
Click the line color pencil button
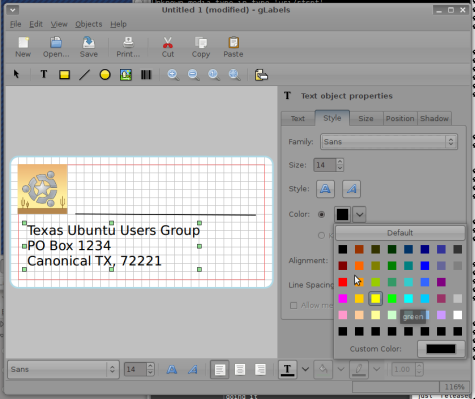pyautogui.click(x=359, y=369)
